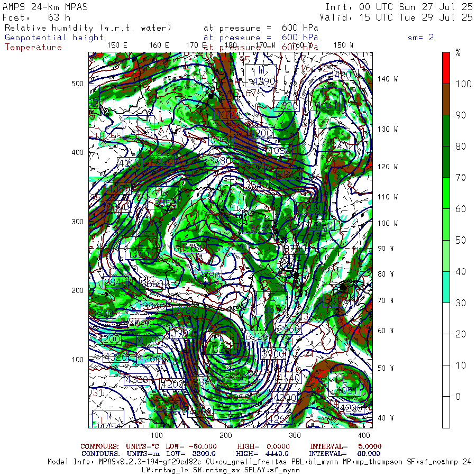Click the '130 W' label on right edge
Viewport: 476px width, 476px height.
(x=387, y=130)
